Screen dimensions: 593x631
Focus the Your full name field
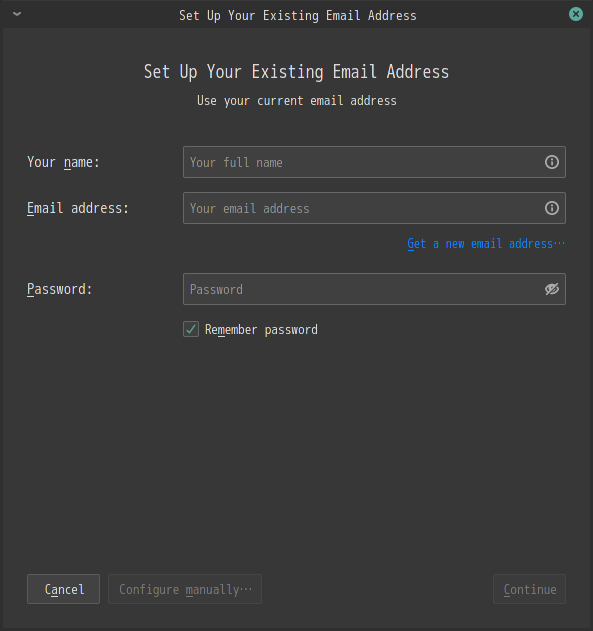click(x=374, y=162)
